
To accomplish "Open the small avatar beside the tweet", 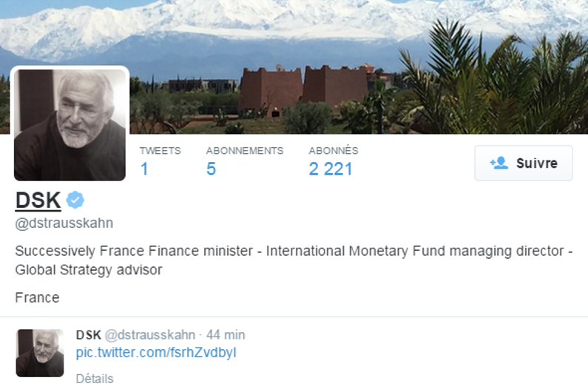I will (40, 353).
